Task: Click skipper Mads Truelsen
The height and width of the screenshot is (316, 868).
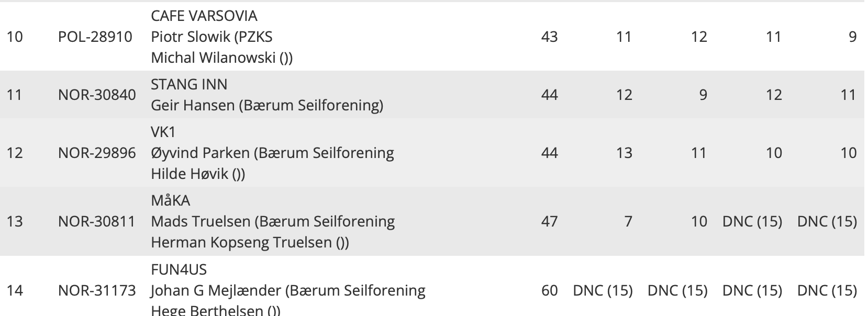Action: [201, 221]
